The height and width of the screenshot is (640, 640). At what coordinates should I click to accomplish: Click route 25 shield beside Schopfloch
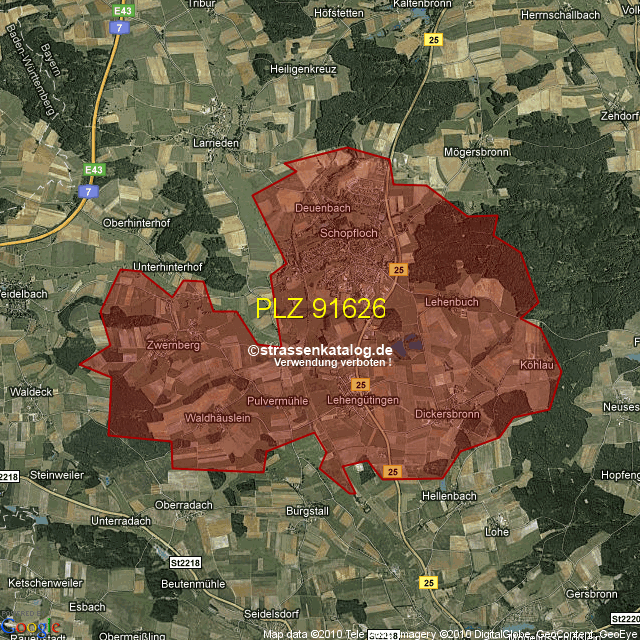coord(398,270)
